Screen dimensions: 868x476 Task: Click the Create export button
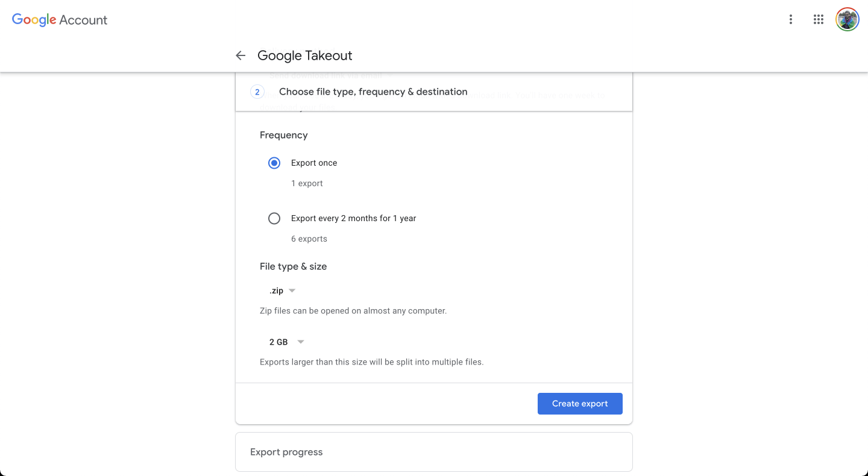(x=579, y=403)
